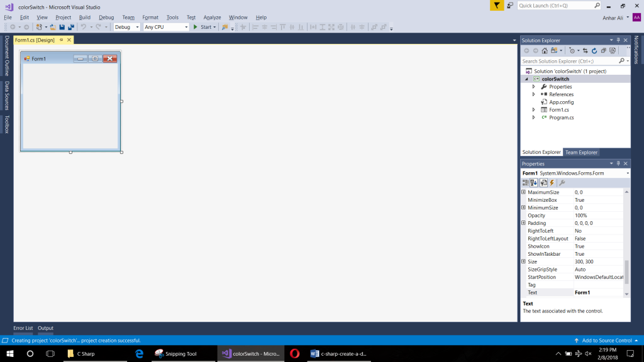The width and height of the screenshot is (644, 362).
Task: Open the Properties Window wrench icon
Action: [562, 182]
